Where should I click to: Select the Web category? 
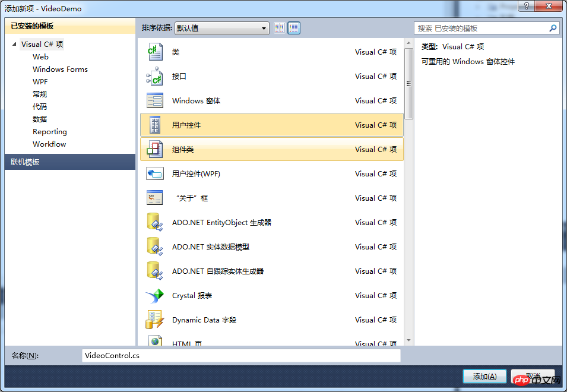(40, 57)
